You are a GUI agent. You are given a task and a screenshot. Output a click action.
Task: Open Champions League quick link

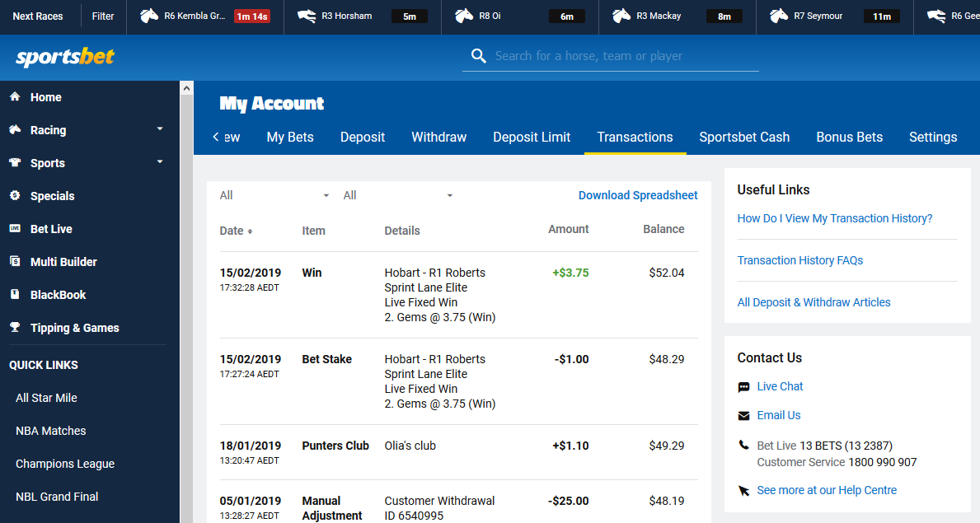(65, 464)
